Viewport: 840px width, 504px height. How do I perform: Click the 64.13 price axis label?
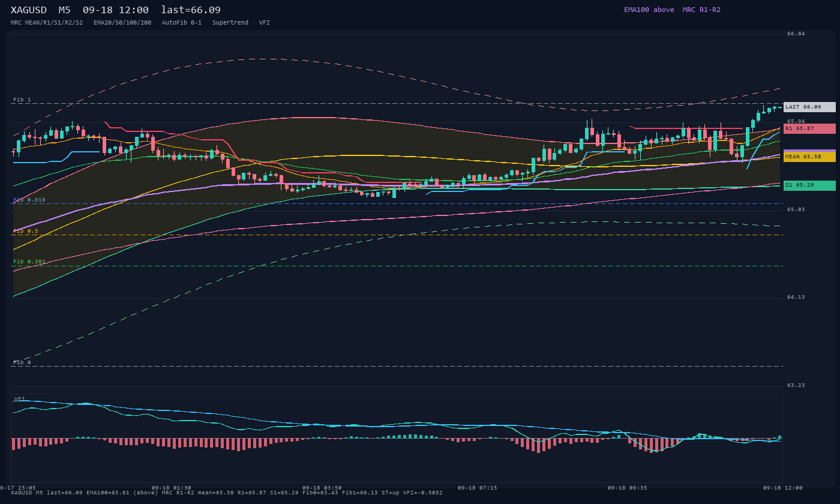coord(796,297)
